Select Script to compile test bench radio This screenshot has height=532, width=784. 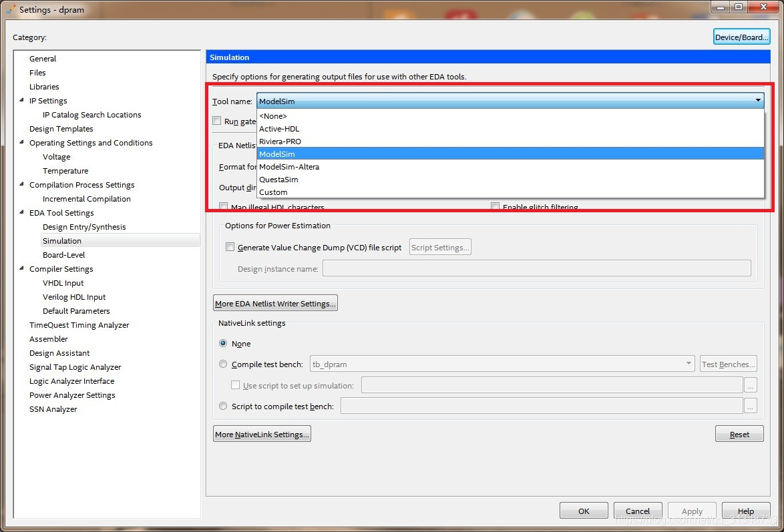point(223,406)
